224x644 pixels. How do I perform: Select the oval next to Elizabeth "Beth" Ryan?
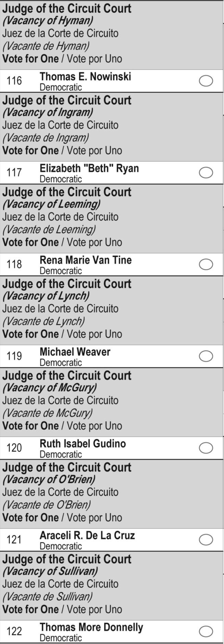tap(206, 173)
